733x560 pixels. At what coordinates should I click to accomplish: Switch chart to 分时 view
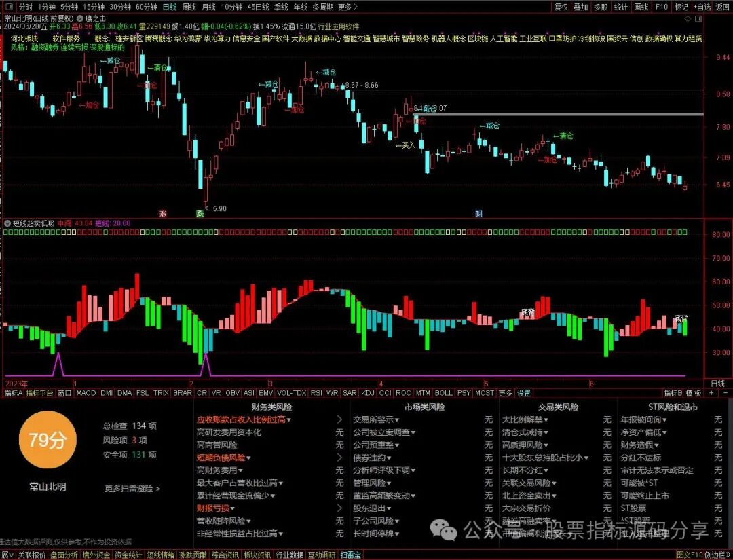click(x=25, y=7)
